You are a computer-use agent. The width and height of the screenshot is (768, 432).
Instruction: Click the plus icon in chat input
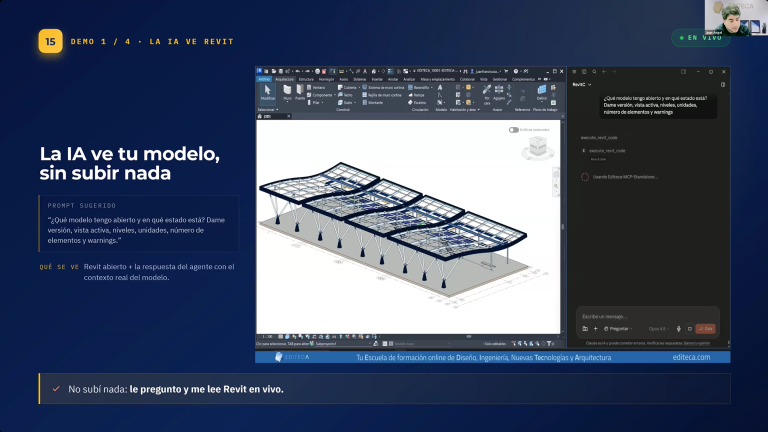596,329
